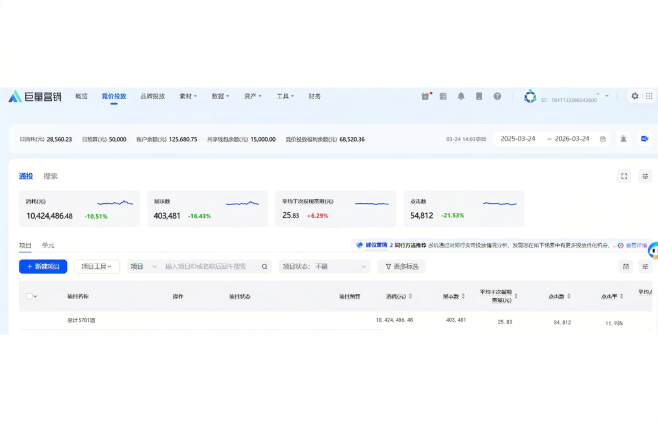This screenshot has width=658, height=422.
Task: Click the columns icon right of 更多筛选
Action: (x=626, y=266)
